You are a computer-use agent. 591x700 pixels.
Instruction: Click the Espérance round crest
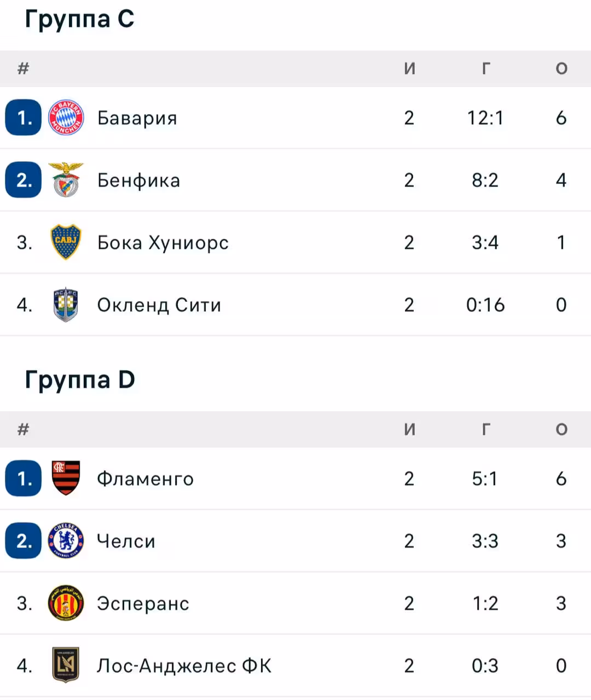point(66,603)
